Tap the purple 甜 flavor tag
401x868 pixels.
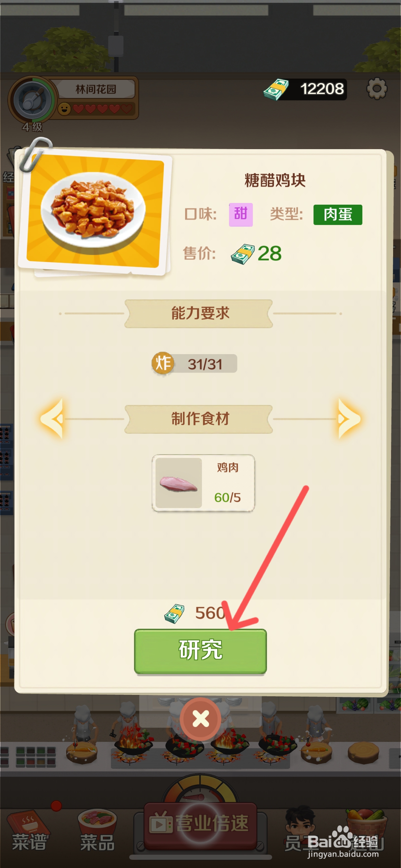[241, 215]
